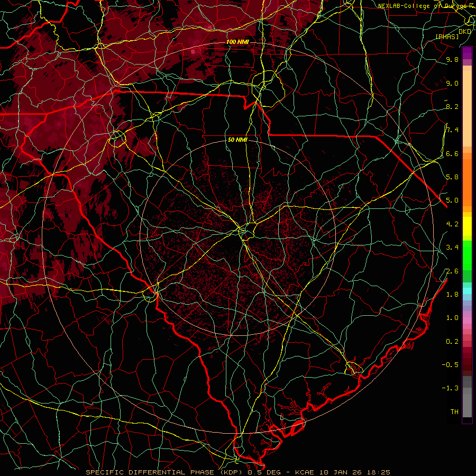Click the TH label on the scale
476x476 pixels.
point(454,412)
